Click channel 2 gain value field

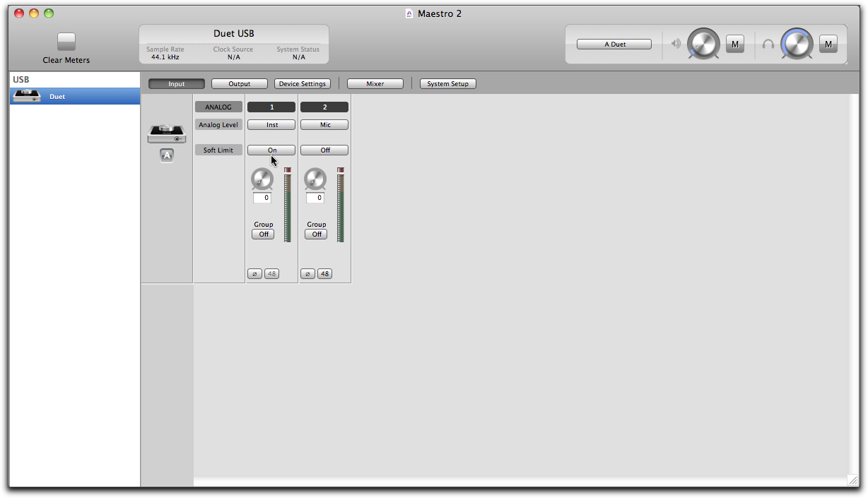click(315, 198)
